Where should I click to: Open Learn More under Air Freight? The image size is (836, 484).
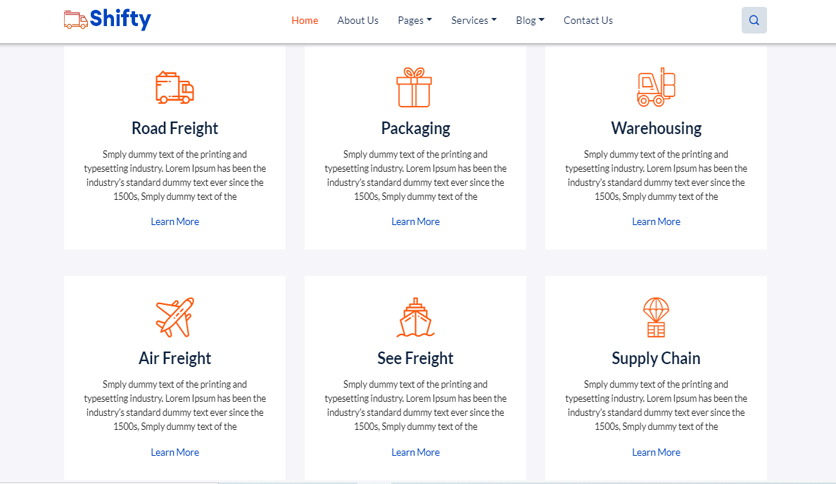click(175, 453)
